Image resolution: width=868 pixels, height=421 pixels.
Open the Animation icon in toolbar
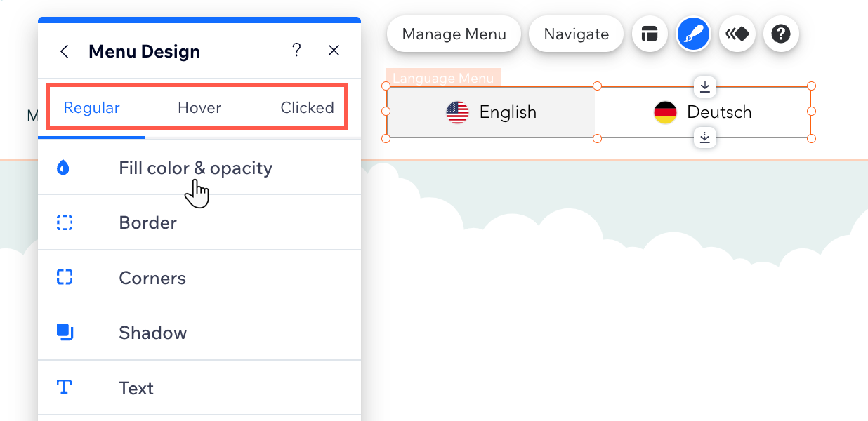(x=737, y=34)
